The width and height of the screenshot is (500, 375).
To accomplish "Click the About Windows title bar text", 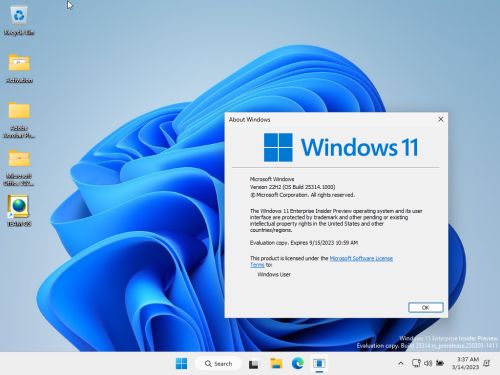I will [x=249, y=119].
